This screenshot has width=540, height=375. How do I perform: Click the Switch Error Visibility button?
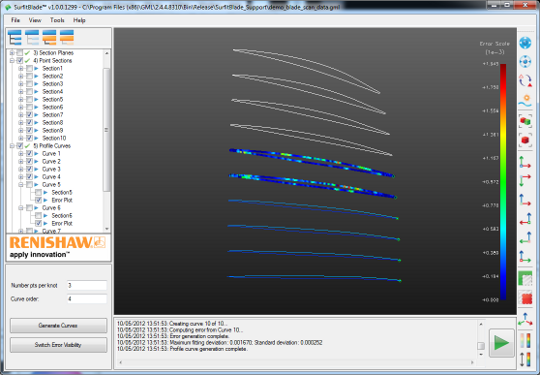pos(58,345)
